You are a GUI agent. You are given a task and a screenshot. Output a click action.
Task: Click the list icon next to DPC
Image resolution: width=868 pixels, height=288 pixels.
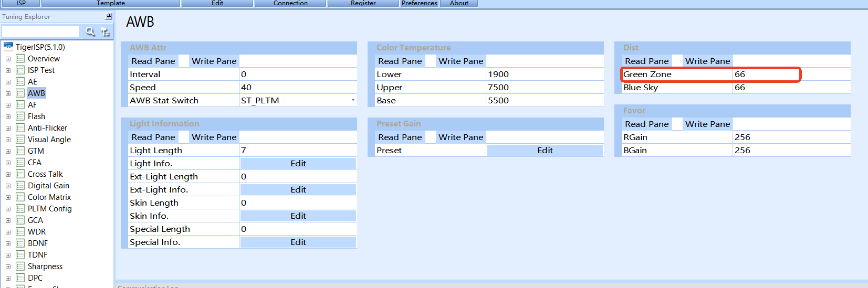20,278
